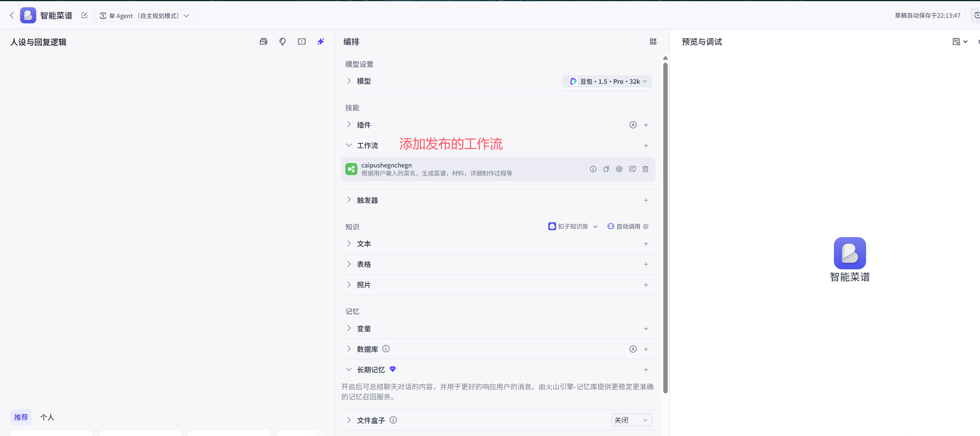The height and width of the screenshot is (436, 980).
Task: Click the grid layout icon in 编排 header
Action: pyautogui.click(x=653, y=41)
